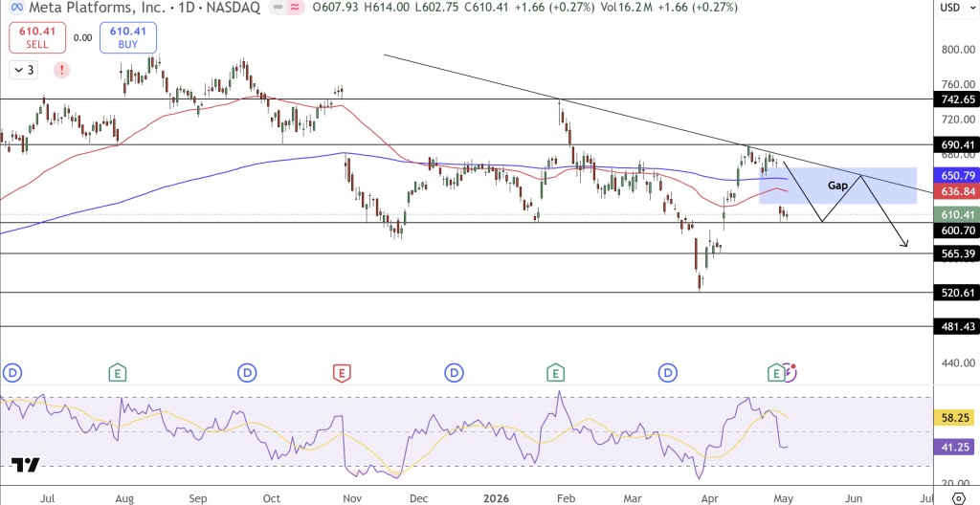
Task: Select the 690.41 horizontal line price label
Action: (x=956, y=145)
